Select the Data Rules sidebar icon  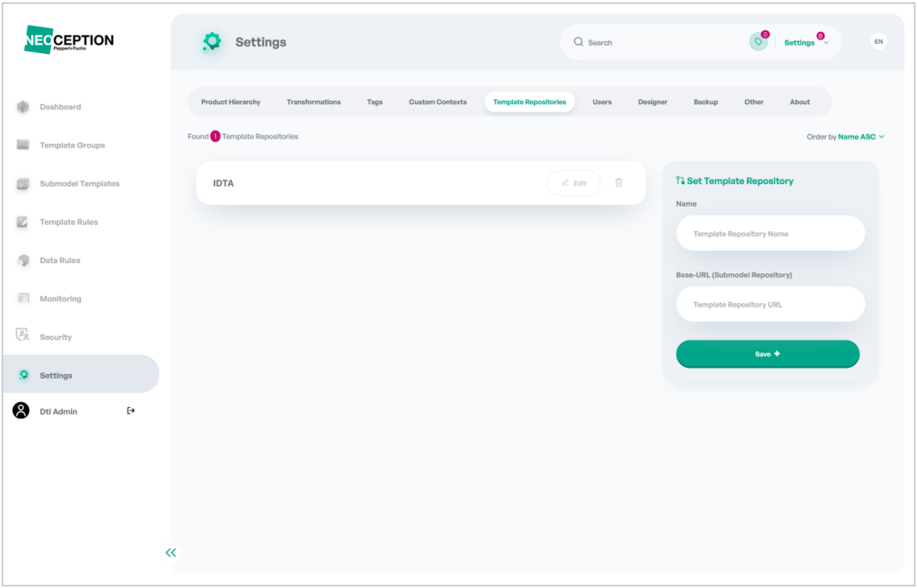23,260
